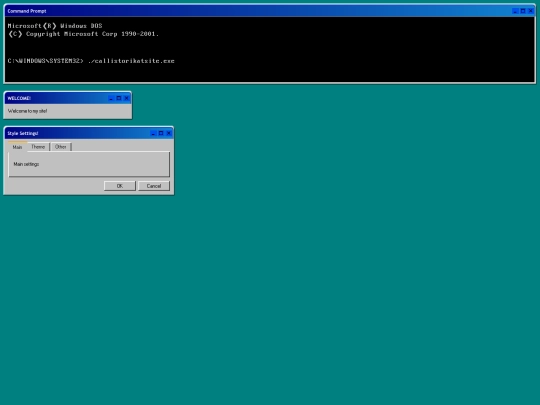Click Cancel in Style Settings

pyautogui.click(x=154, y=186)
